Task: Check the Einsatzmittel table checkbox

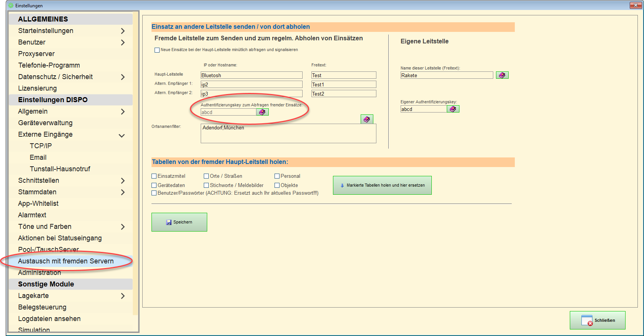Action: tap(154, 176)
